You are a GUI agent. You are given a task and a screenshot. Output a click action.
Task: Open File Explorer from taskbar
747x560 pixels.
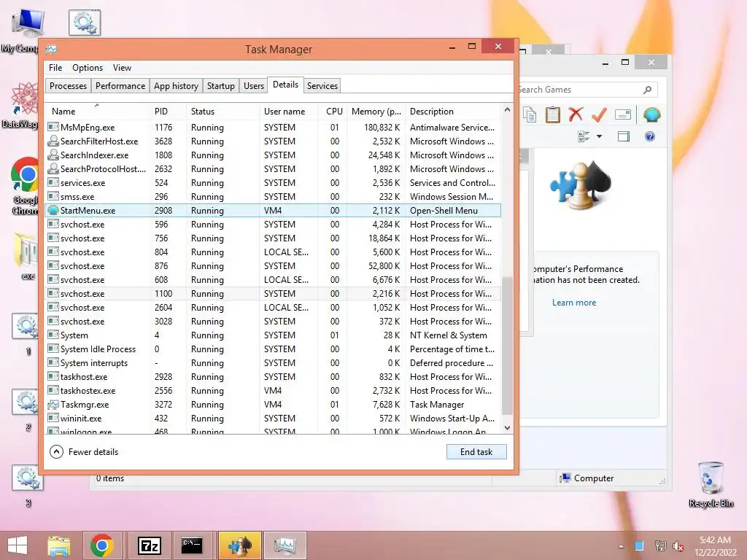tap(58, 545)
